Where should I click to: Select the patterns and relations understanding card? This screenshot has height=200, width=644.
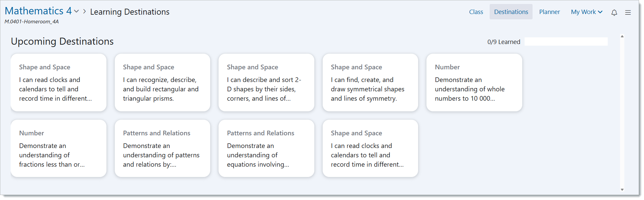pyautogui.click(x=162, y=148)
